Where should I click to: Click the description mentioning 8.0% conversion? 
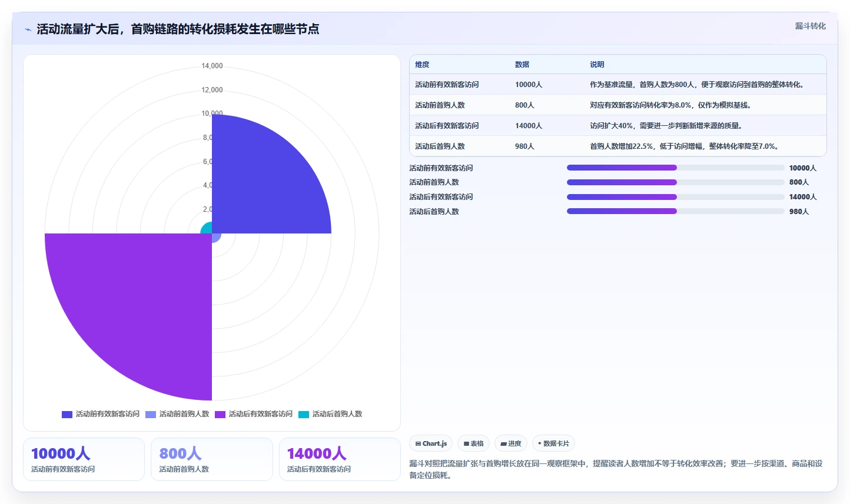pos(670,105)
